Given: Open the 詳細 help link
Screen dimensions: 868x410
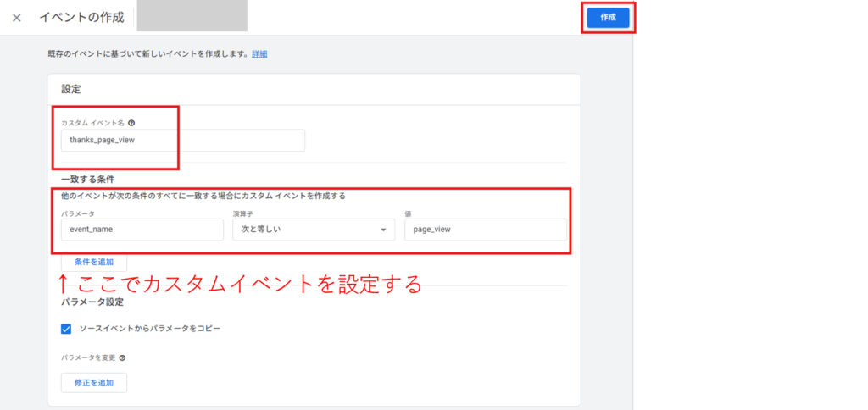Looking at the screenshot, I should point(259,54).
